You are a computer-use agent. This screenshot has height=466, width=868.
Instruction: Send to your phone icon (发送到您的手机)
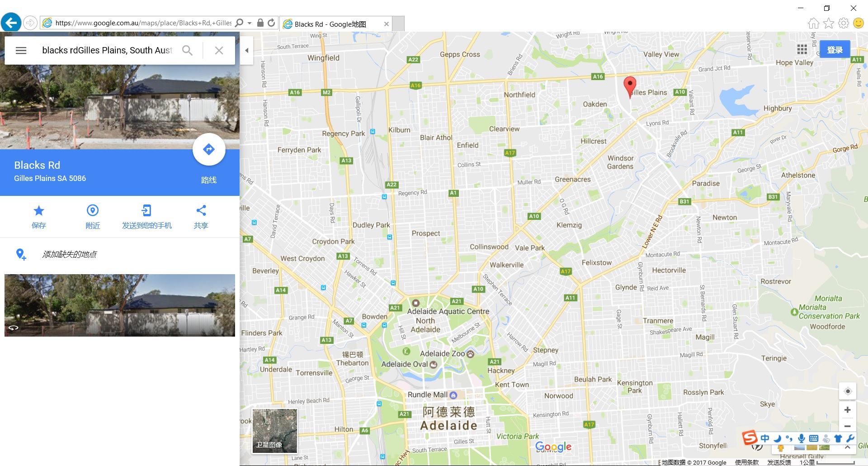[146, 211]
